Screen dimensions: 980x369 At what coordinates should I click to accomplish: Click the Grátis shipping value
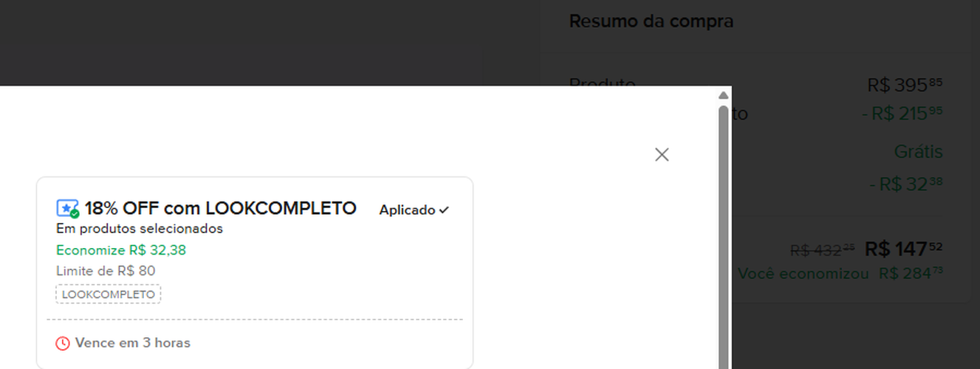919,152
